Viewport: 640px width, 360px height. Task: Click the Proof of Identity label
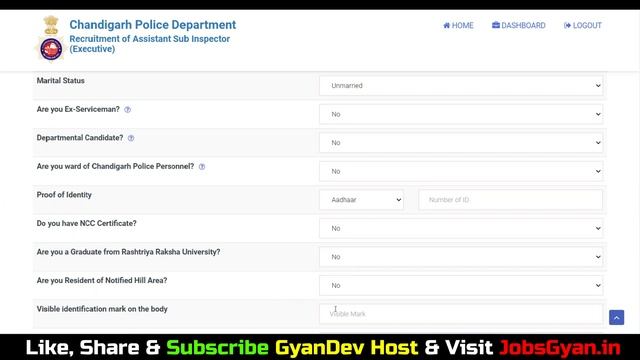64,195
